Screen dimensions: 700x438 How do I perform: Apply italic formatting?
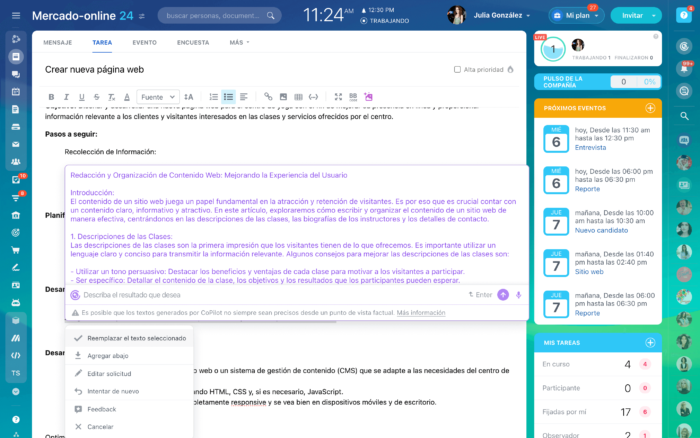pyautogui.click(x=66, y=97)
